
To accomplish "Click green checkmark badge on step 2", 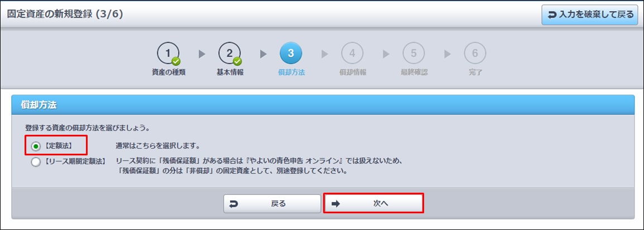I will pos(237,61).
